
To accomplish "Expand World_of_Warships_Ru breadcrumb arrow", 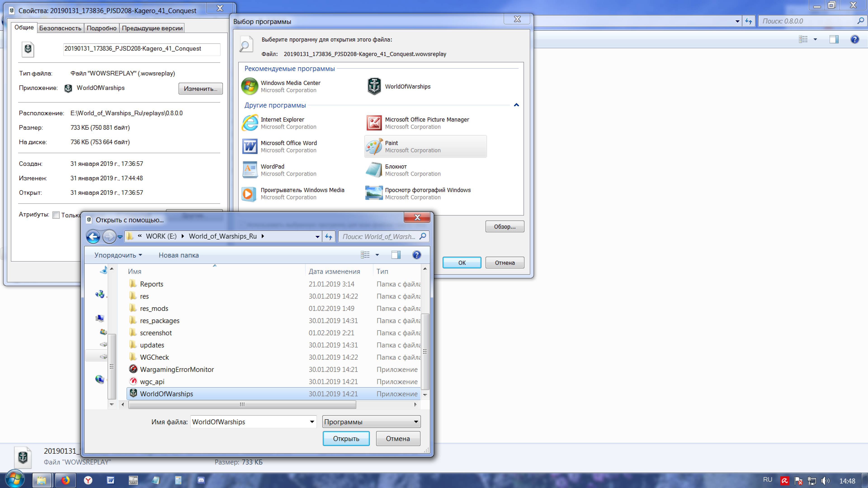I will [263, 236].
